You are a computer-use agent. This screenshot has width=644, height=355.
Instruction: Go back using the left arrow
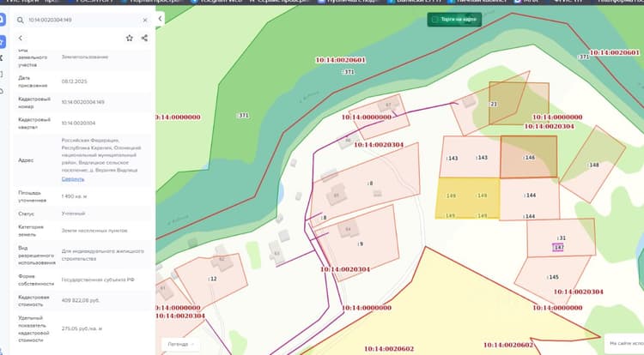[x=21, y=38]
